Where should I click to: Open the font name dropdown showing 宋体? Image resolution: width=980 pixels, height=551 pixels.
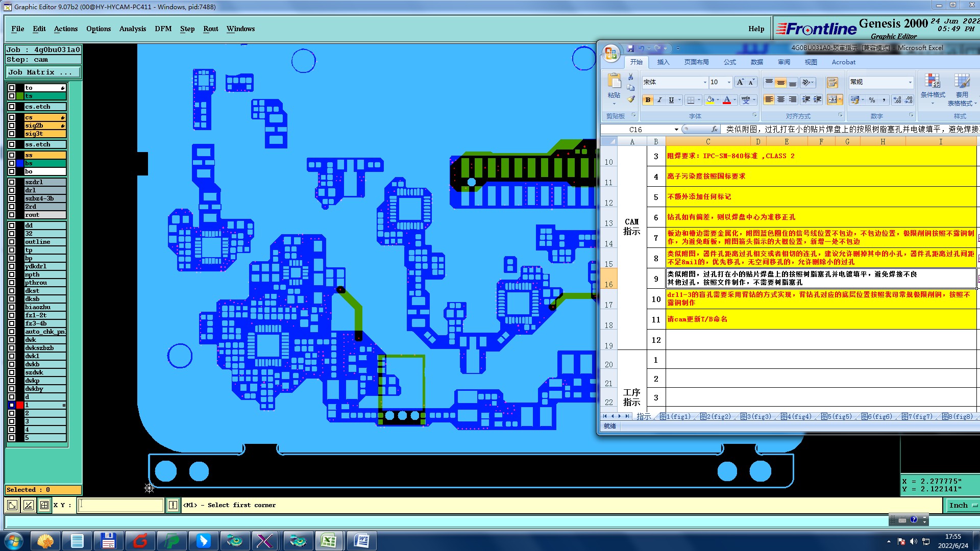pos(705,82)
